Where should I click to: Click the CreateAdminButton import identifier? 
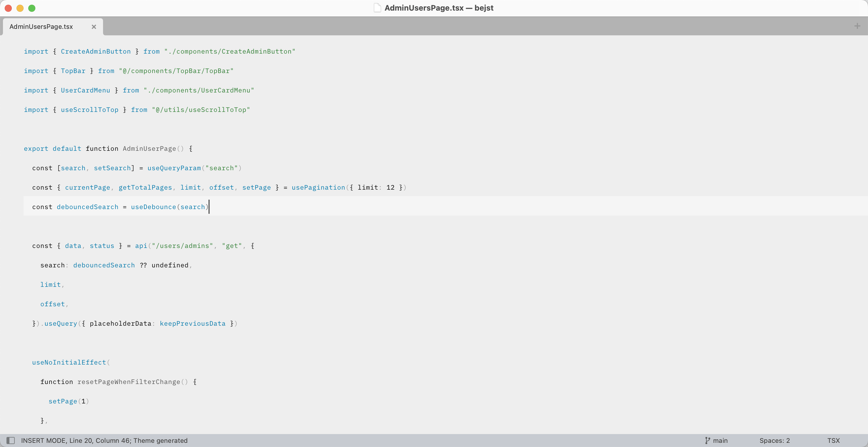(96, 51)
